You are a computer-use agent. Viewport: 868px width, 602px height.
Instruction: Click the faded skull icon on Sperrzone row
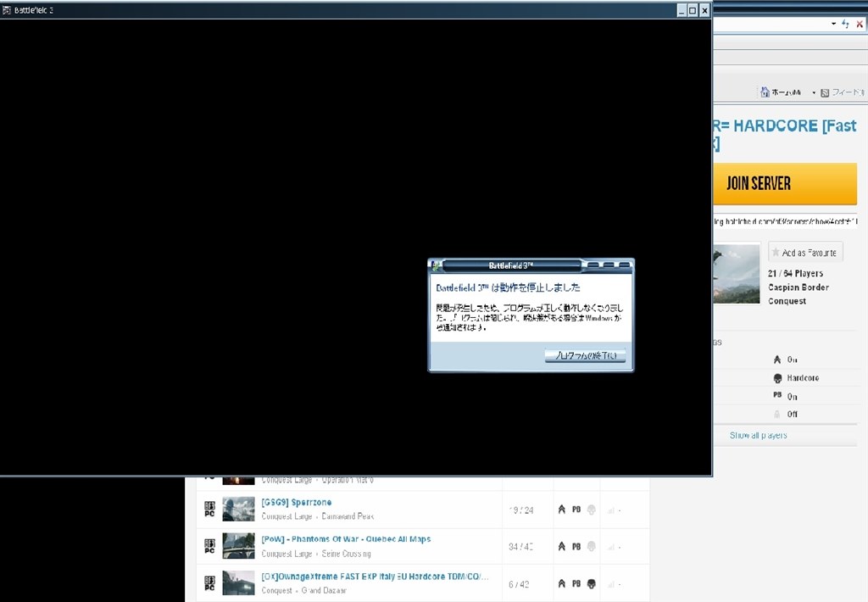(x=591, y=510)
